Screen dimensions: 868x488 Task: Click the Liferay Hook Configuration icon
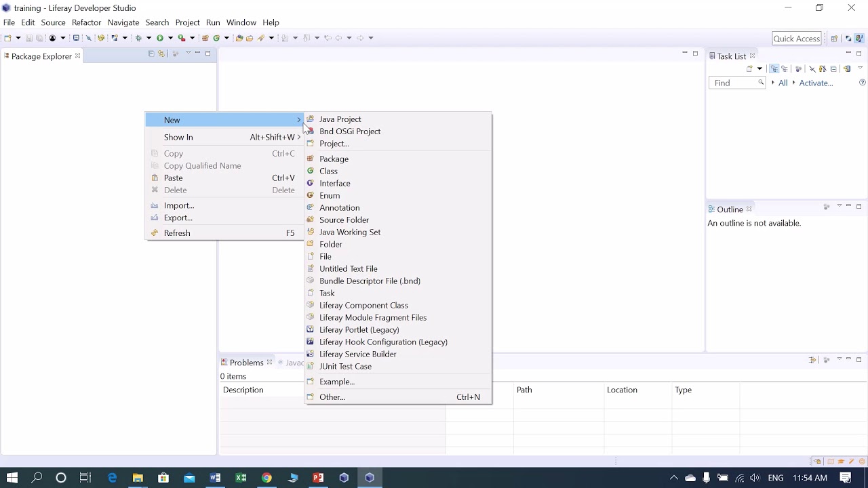pyautogui.click(x=311, y=342)
